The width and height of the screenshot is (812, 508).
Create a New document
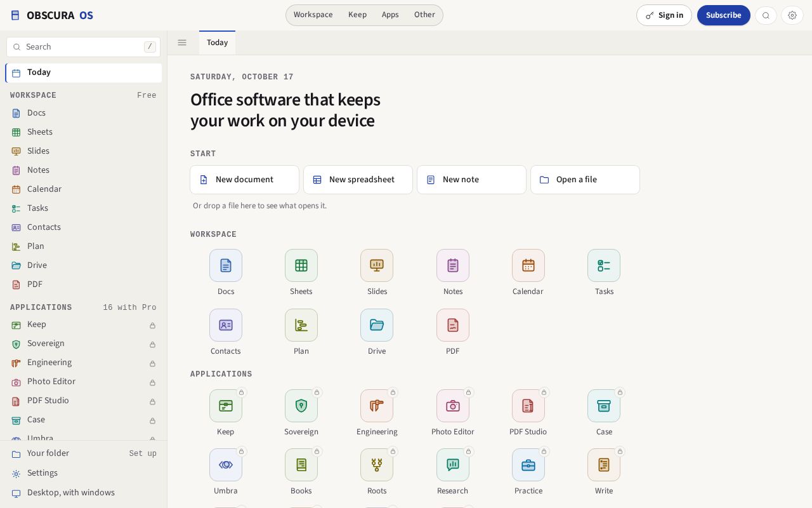coord(244,180)
